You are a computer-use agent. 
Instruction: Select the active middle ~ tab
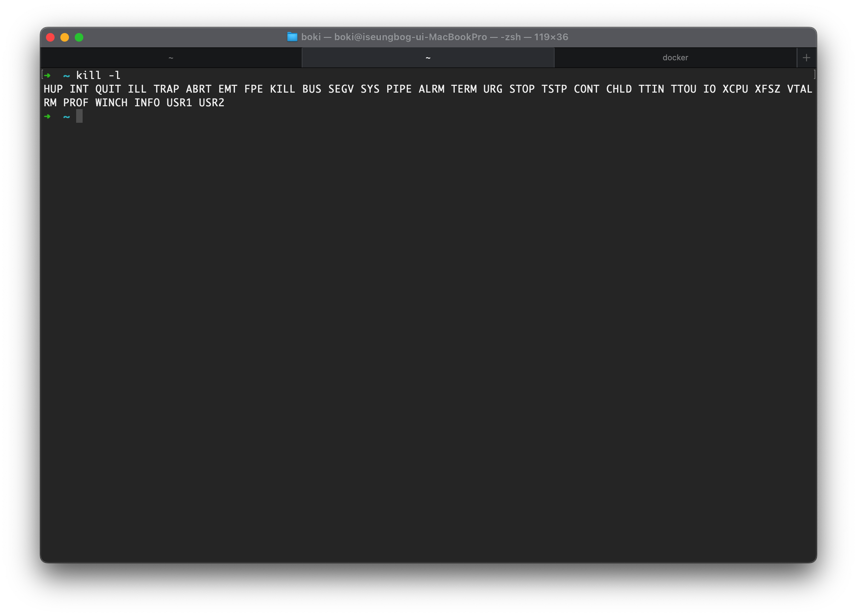point(428,58)
